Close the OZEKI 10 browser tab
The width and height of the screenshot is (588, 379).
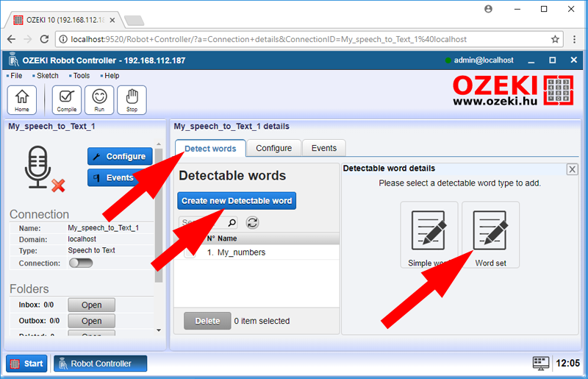click(x=112, y=21)
